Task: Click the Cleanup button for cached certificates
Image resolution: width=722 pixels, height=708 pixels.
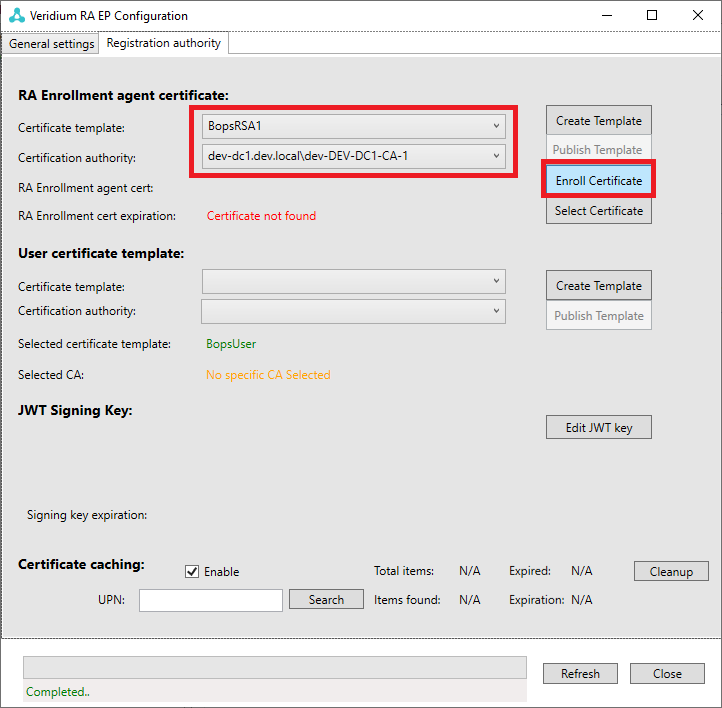Action: pos(671,572)
